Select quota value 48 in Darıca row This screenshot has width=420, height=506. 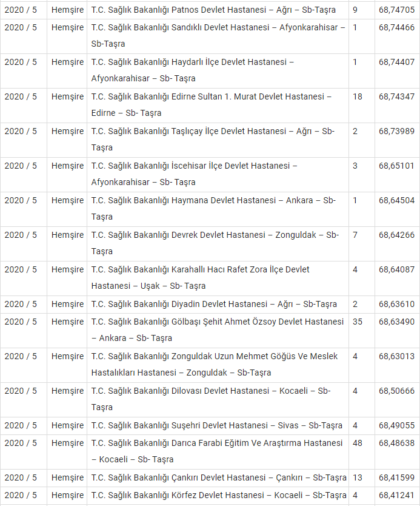point(358,443)
